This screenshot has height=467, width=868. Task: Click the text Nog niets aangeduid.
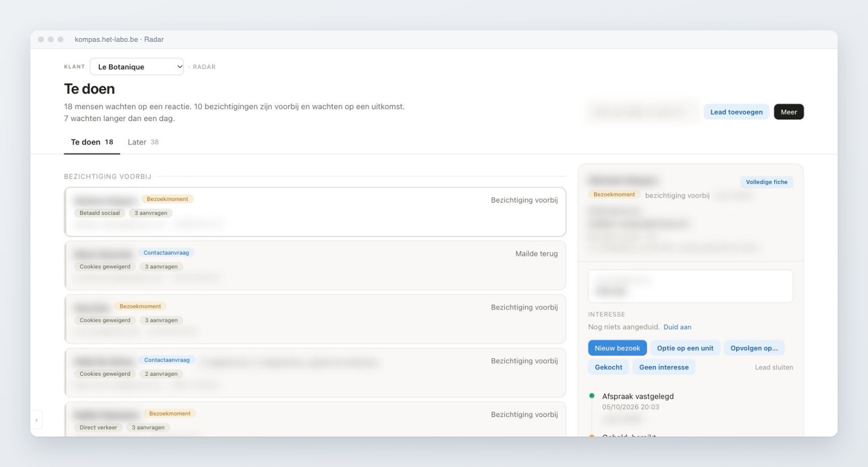[624, 327]
